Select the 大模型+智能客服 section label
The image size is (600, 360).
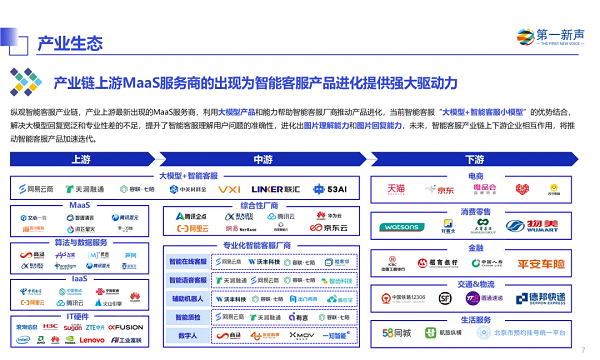tap(189, 176)
